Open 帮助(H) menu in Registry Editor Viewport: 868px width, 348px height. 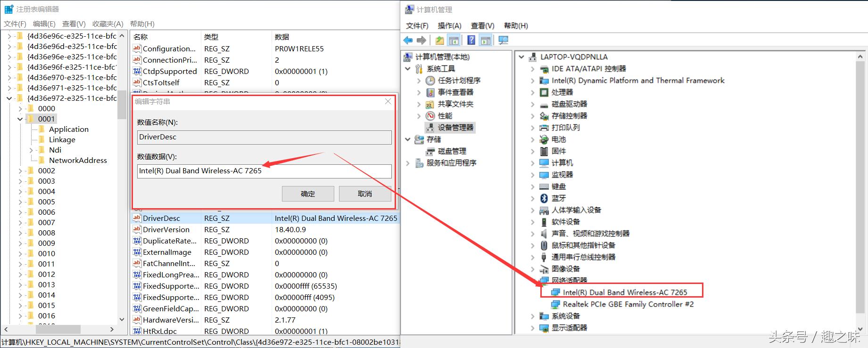coord(142,24)
